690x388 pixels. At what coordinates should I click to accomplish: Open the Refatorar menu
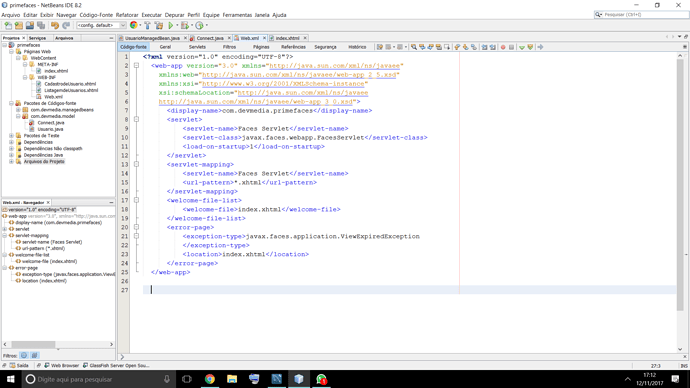tap(127, 15)
